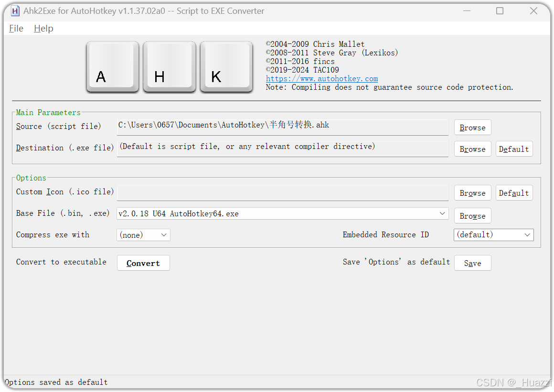The height and width of the screenshot is (392, 554).
Task: Click the Source script file path field
Action: point(283,127)
